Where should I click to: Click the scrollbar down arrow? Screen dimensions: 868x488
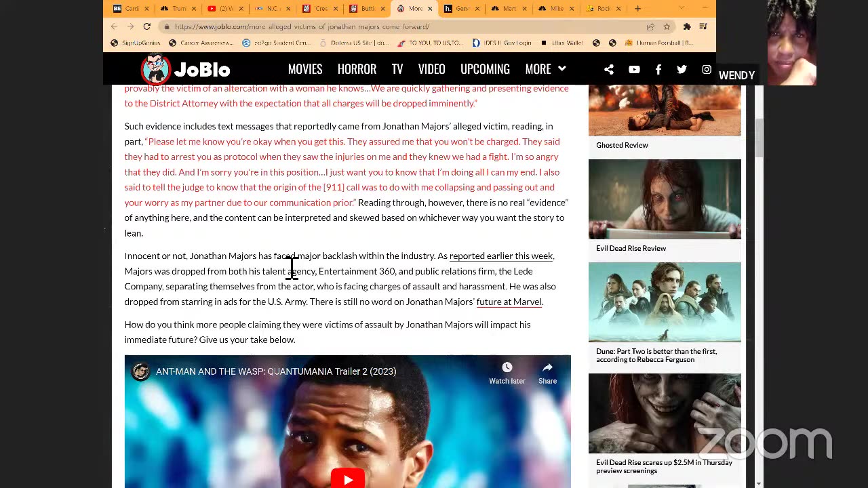click(x=759, y=483)
